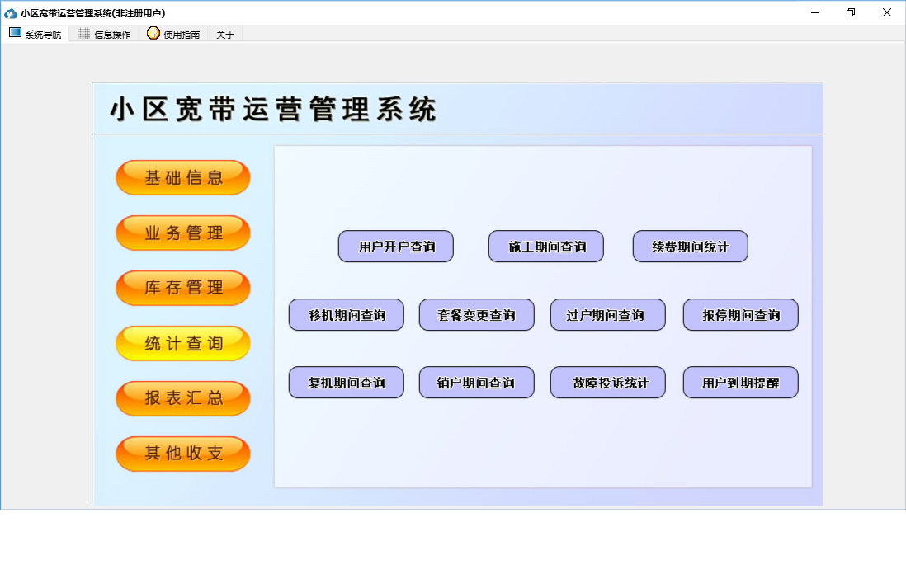The width and height of the screenshot is (906, 588).
Task: Click the 系统导航 monitor icon
Action: (x=15, y=33)
